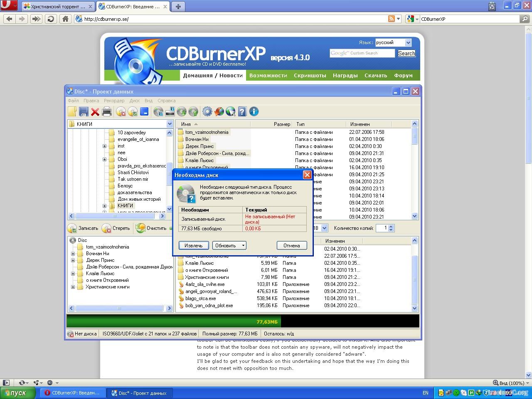Open the КНИГИ folder path dropdown
The image size is (532, 399).
[x=170, y=124]
